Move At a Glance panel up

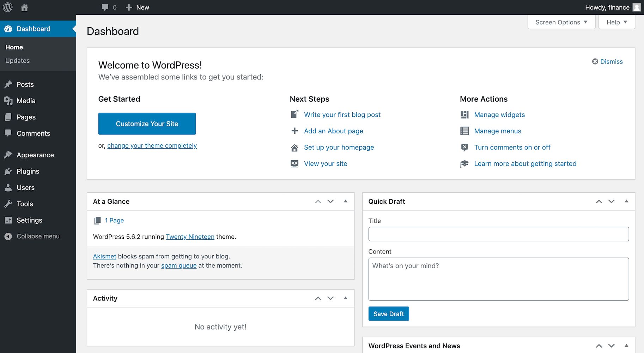tap(318, 202)
